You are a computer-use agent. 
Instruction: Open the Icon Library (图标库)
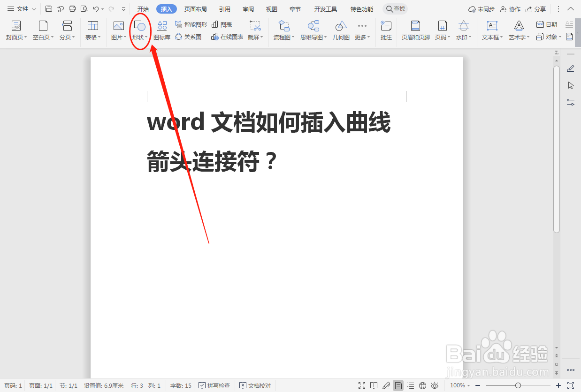pyautogui.click(x=162, y=31)
